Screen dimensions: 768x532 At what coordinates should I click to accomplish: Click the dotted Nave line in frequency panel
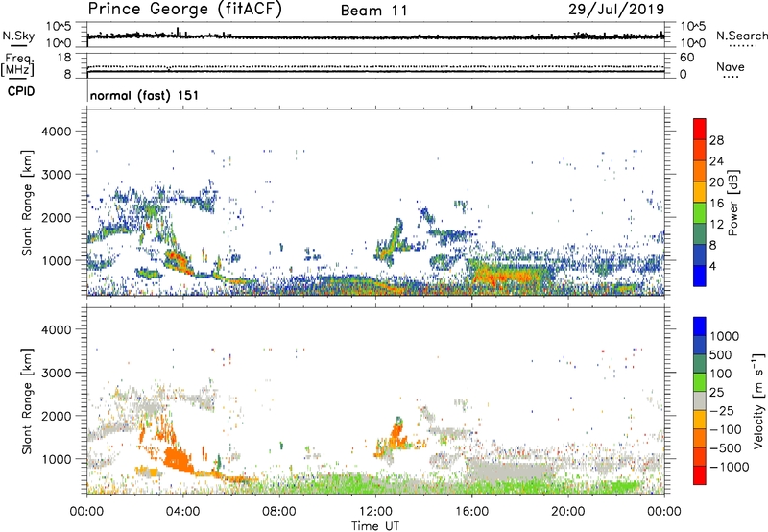point(375,66)
